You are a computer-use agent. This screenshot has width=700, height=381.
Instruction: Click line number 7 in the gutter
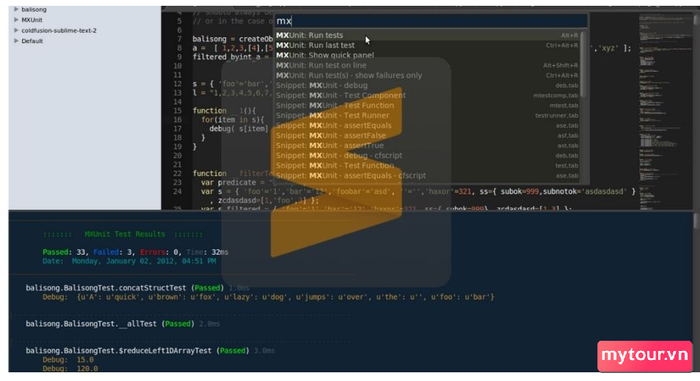pyautogui.click(x=179, y=39)
